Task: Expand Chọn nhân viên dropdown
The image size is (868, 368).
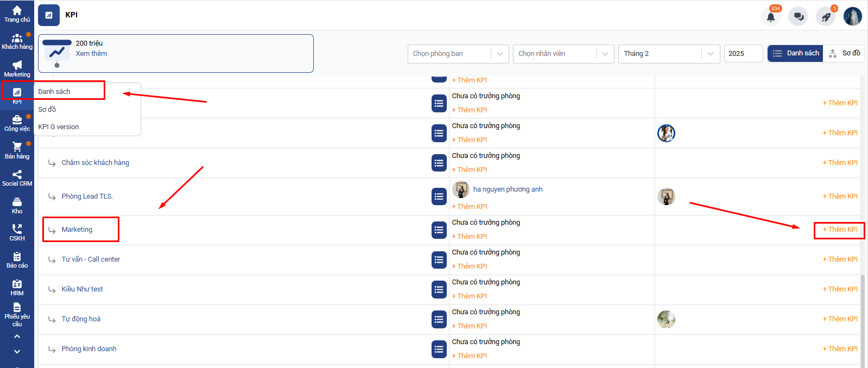Action: [x=563, y=54]
